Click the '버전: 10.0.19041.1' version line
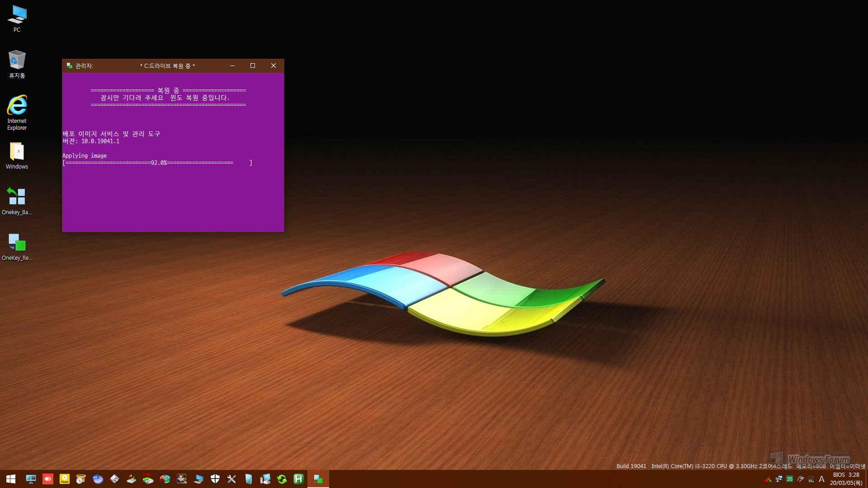 coord(91,141)
